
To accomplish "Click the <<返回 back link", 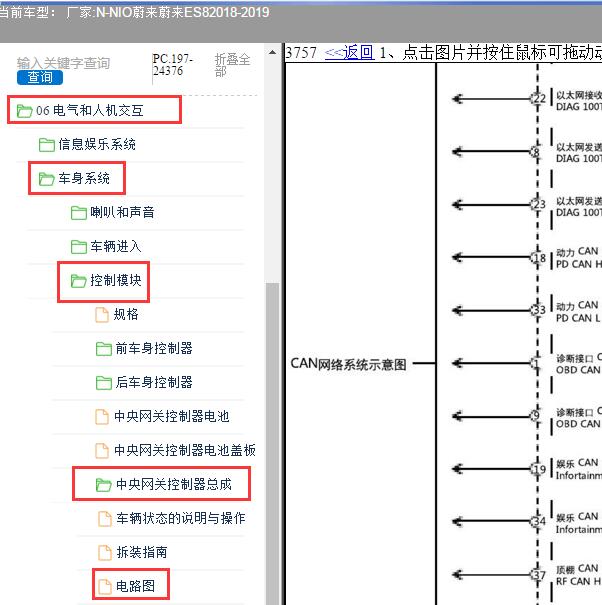I will tap(349, 52).
